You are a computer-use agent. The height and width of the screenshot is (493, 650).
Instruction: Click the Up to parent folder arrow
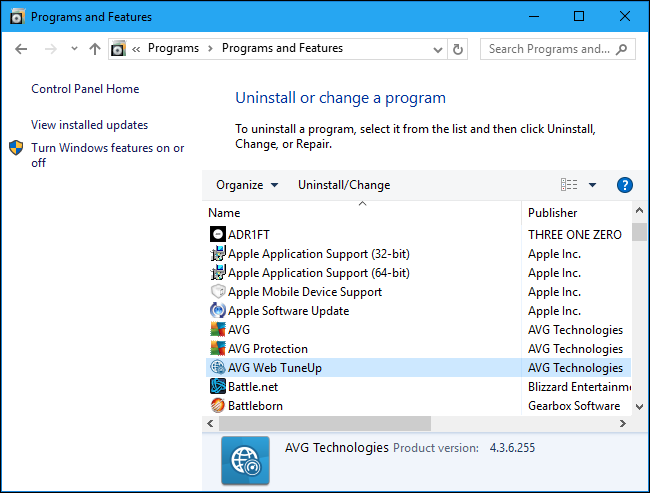tap(95, 49)
